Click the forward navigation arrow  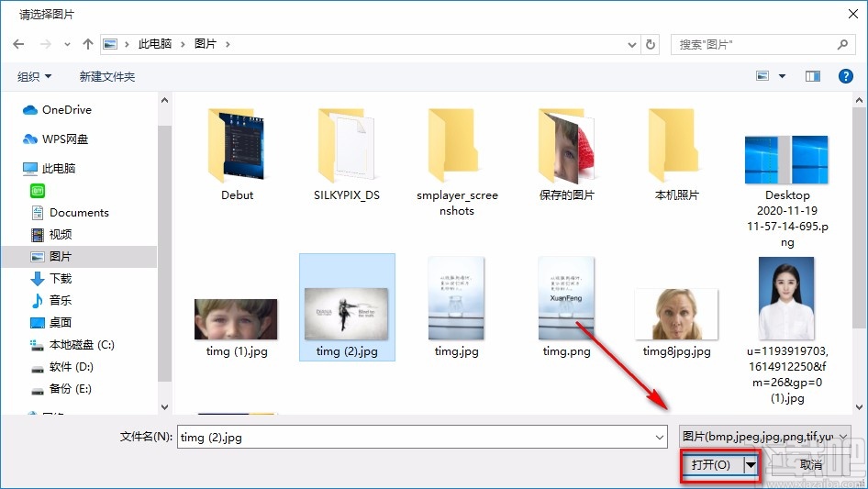(x=46, y=44)
